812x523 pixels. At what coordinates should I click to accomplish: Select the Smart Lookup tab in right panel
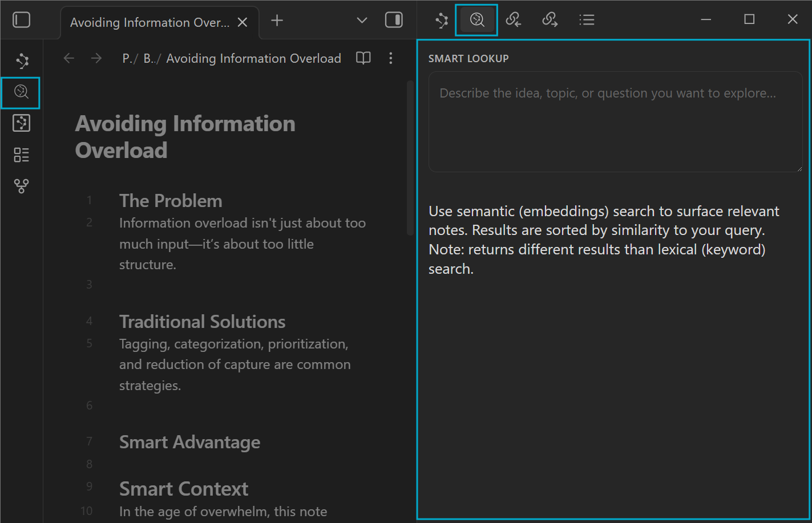click(x=476, y=20)
